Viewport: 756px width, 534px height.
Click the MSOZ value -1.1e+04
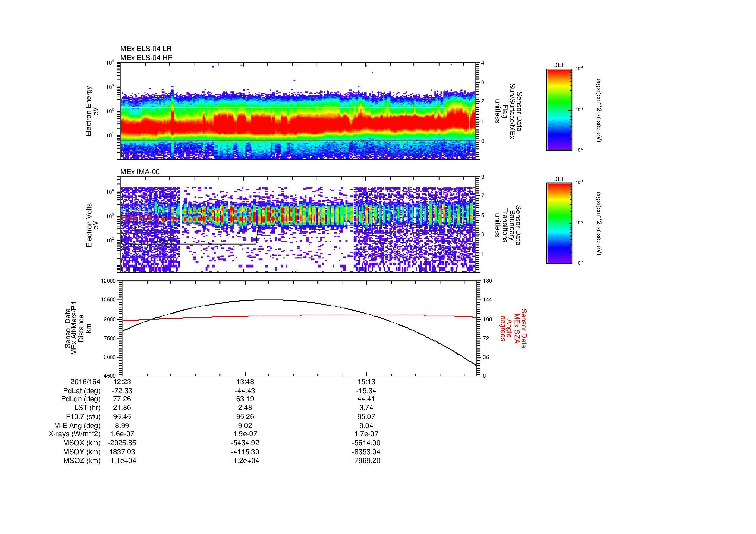[x=122, y=461]
